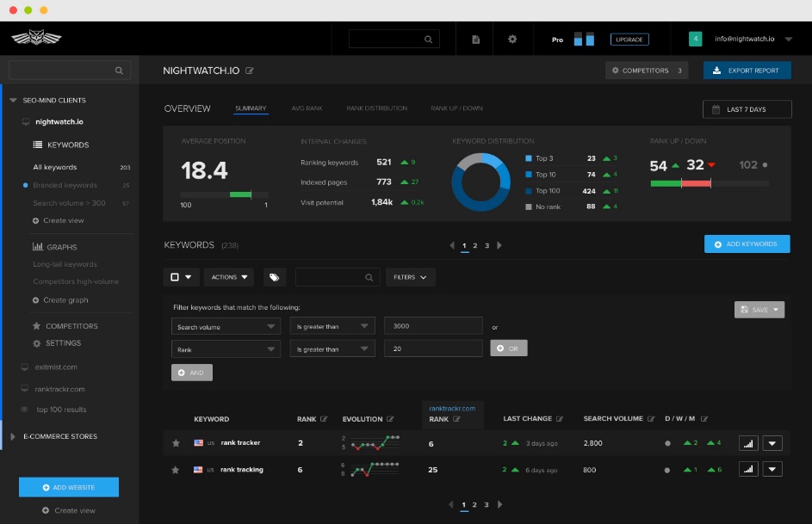Click the EXPORT REPORT button
Screen dimensions: 812x524
click(747, 71)
